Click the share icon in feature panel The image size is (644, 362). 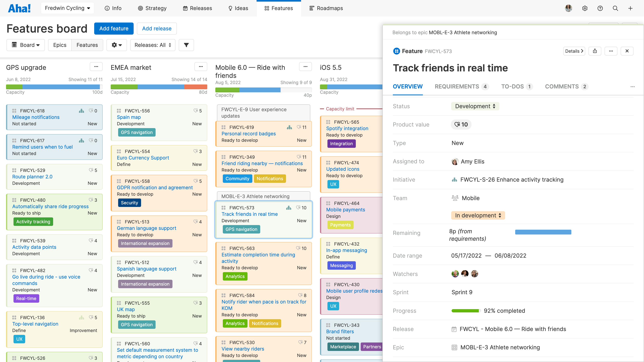click(595, 51)
